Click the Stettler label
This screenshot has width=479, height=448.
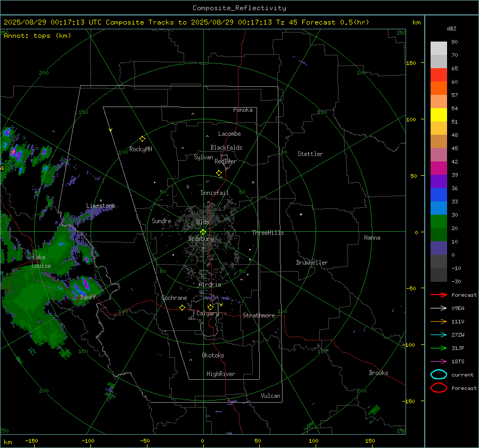(x=310, y=154)
